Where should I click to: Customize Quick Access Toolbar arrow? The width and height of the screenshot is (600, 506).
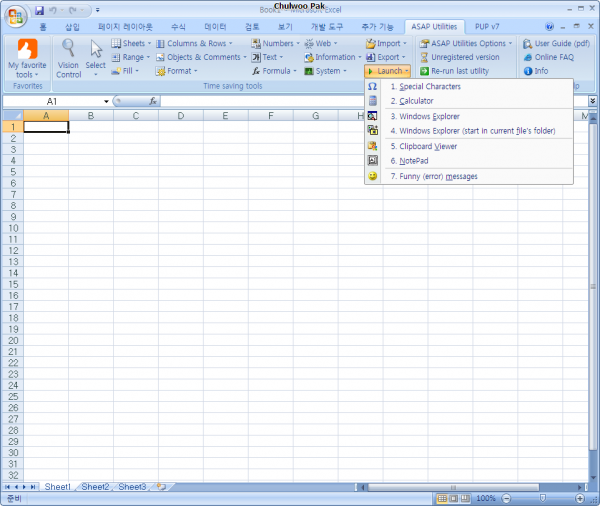98,10
